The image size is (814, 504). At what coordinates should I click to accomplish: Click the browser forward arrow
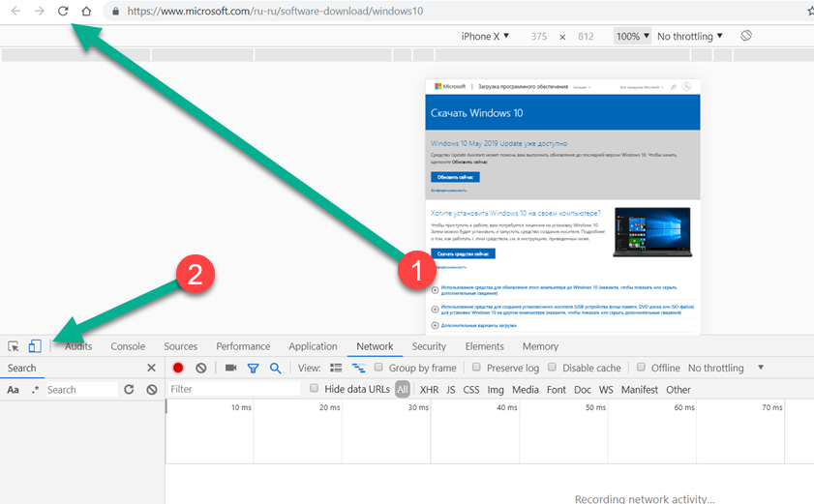click(40, 11)
